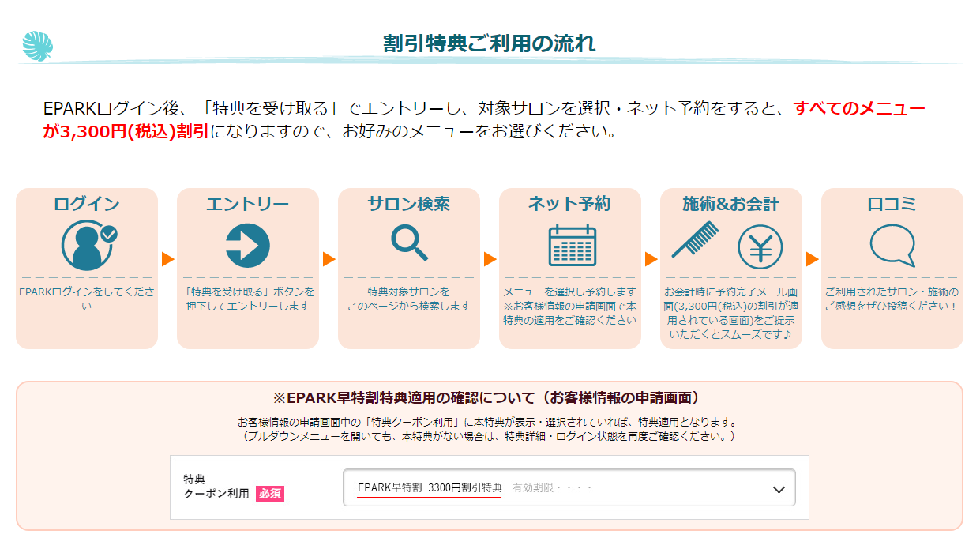Click the ※EPARK早特割特典適用の確認について heading

(490, 397)
